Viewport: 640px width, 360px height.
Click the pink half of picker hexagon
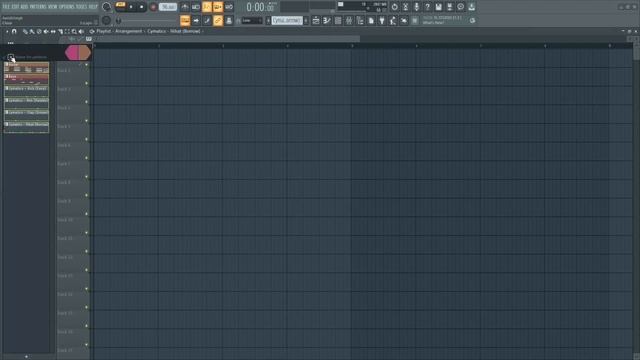click(72, 53)
